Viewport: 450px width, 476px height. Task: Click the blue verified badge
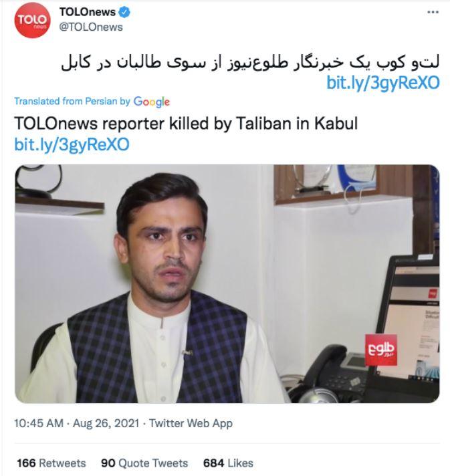coord(124,13)
